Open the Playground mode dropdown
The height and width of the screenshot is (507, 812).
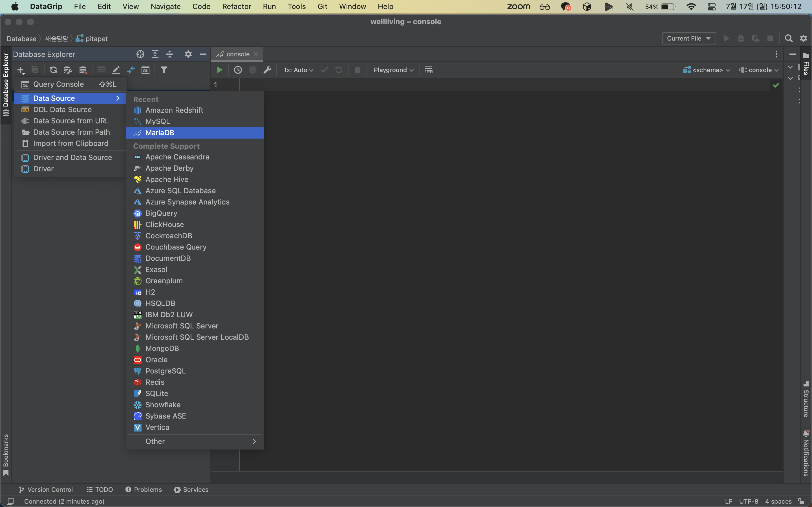tap(393, 70)
